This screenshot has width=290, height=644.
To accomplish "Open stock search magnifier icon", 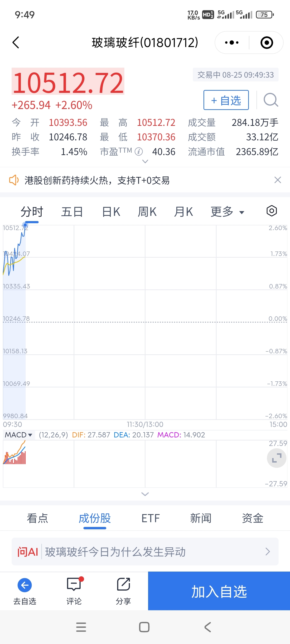I will 271,100.
